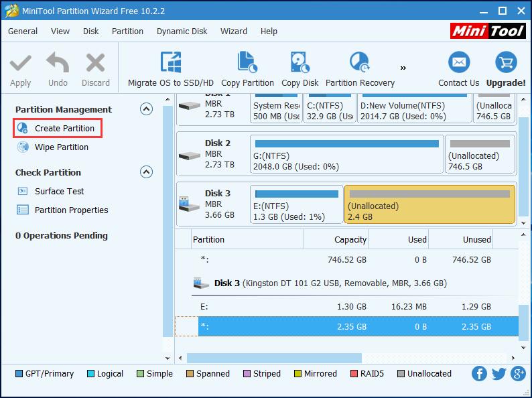The width and height of the screenshot is (532, 398).
Task: Open the Wizard menu
Action: point(234,31)
